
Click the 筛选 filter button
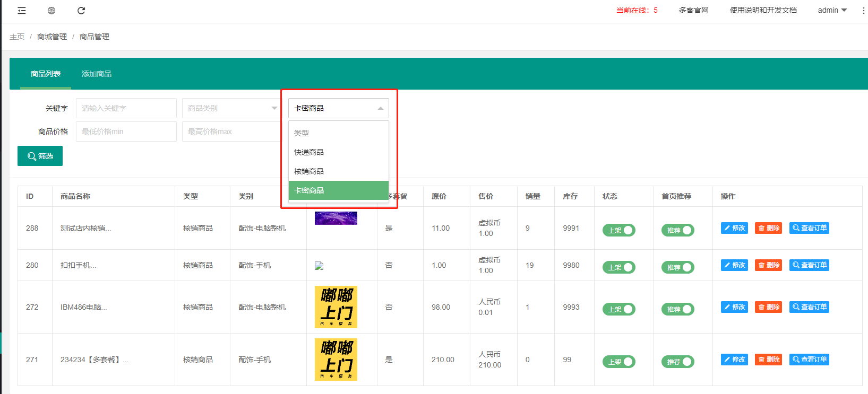[x=40, y=156]
